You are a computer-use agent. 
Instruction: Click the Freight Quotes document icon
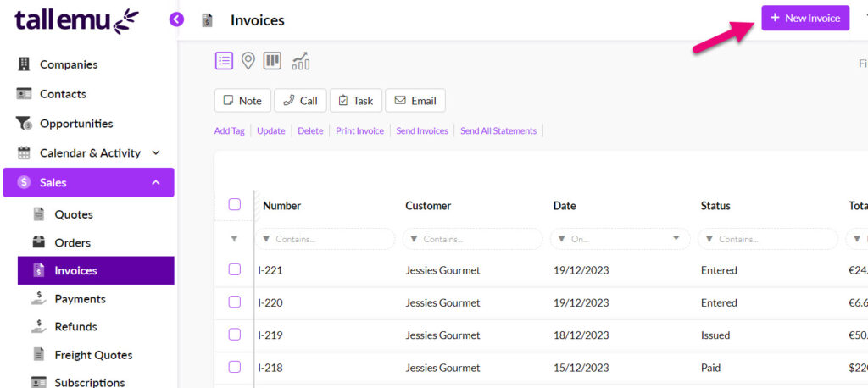coord(39,354)
